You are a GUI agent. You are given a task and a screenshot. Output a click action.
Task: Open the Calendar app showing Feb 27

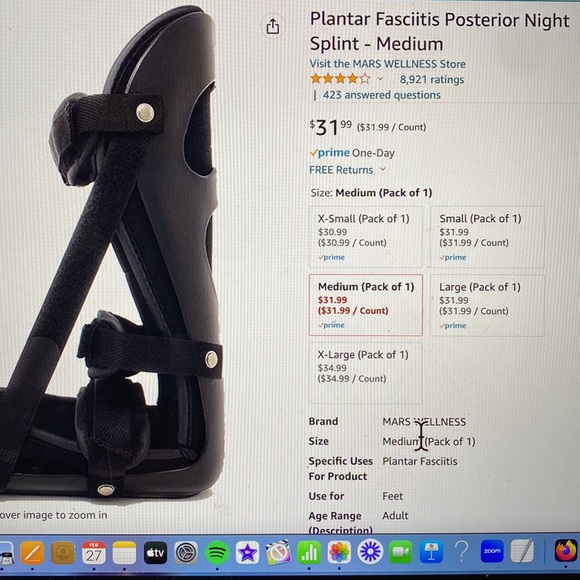point(94,553)
